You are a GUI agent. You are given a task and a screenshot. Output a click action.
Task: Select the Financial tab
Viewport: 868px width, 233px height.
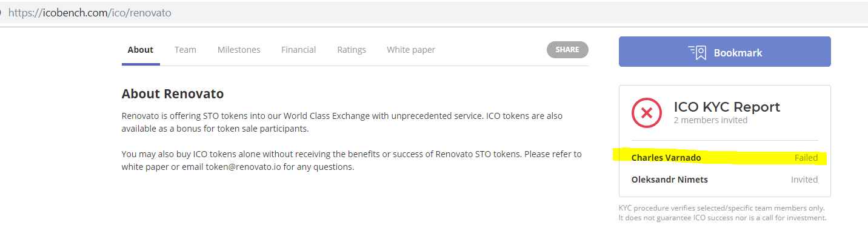tap(299, 50)
